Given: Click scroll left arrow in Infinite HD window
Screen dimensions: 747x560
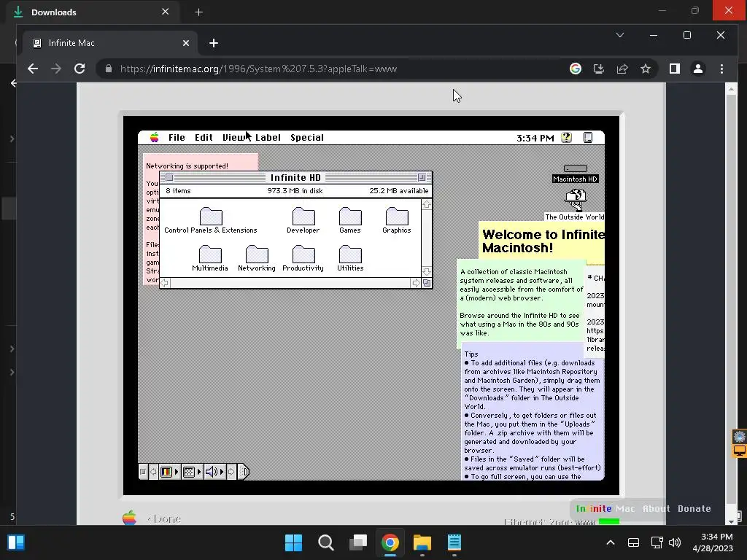Looking at the screenshot, I should click(165, 283).
